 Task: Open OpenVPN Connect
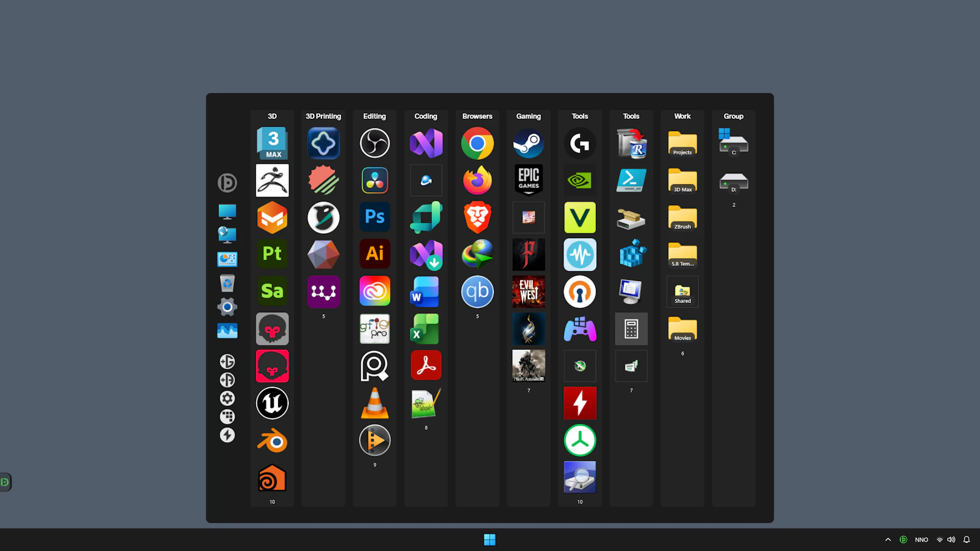[580, 292]
